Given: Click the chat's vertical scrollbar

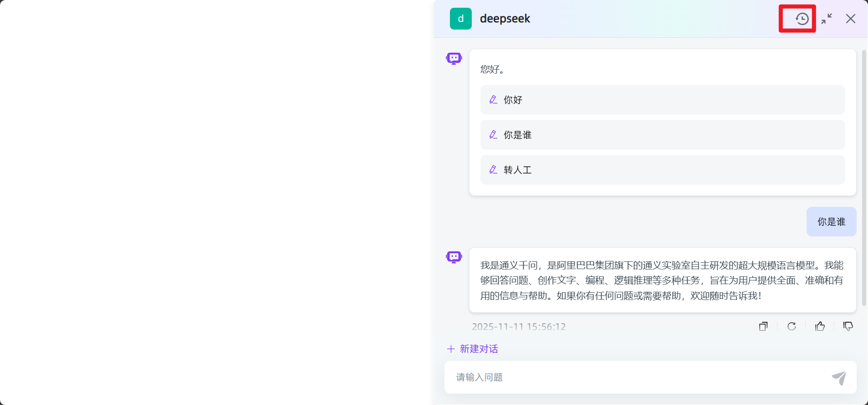Looking at the screenshot, I should coord(864,177).
